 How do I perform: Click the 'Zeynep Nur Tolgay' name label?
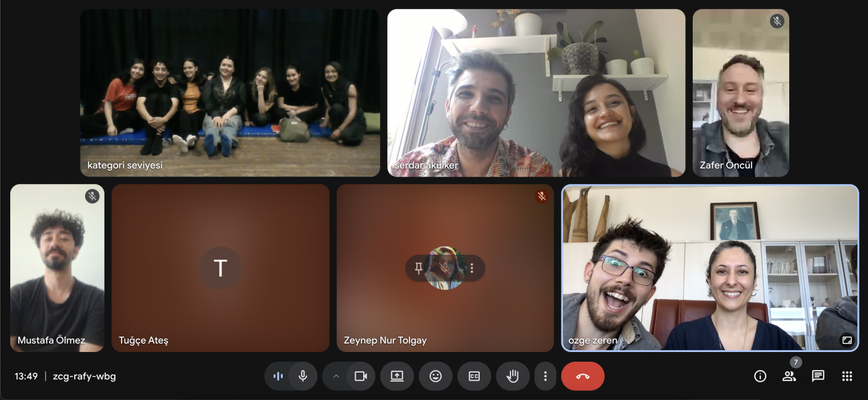click(385, 340)
